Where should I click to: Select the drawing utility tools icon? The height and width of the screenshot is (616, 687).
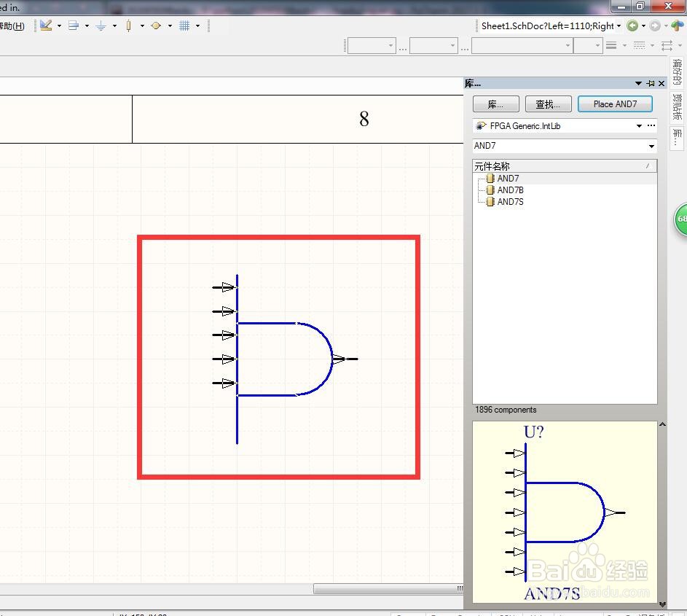(46, 26)
